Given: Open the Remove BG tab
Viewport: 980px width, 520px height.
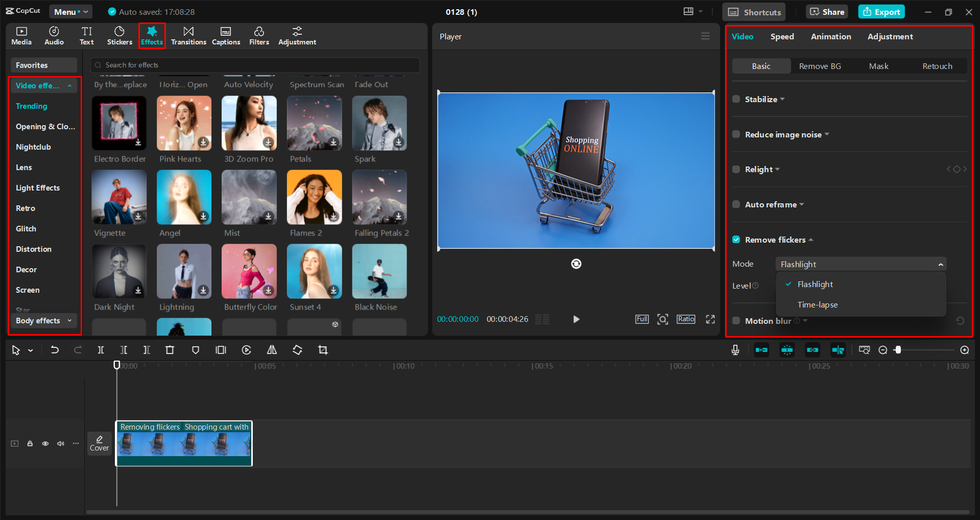Looking at the screenshot, I should [820, 66].
